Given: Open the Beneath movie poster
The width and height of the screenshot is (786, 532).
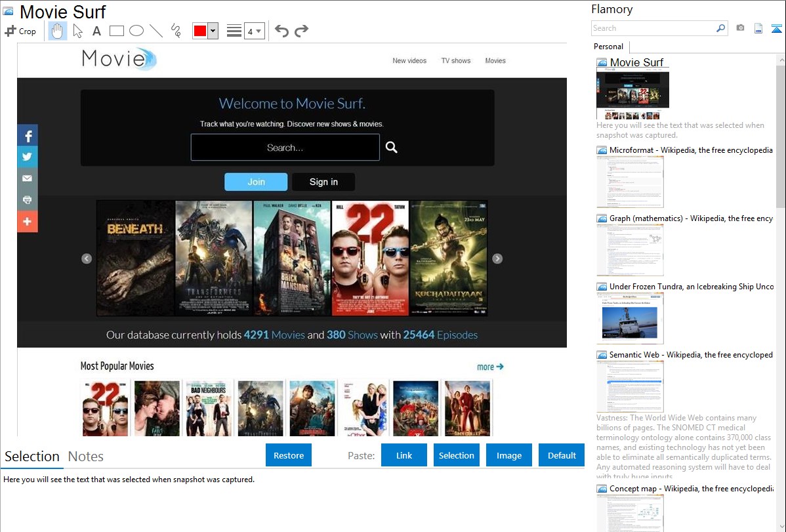Looking at the screenshot, I should pos(135,258).
